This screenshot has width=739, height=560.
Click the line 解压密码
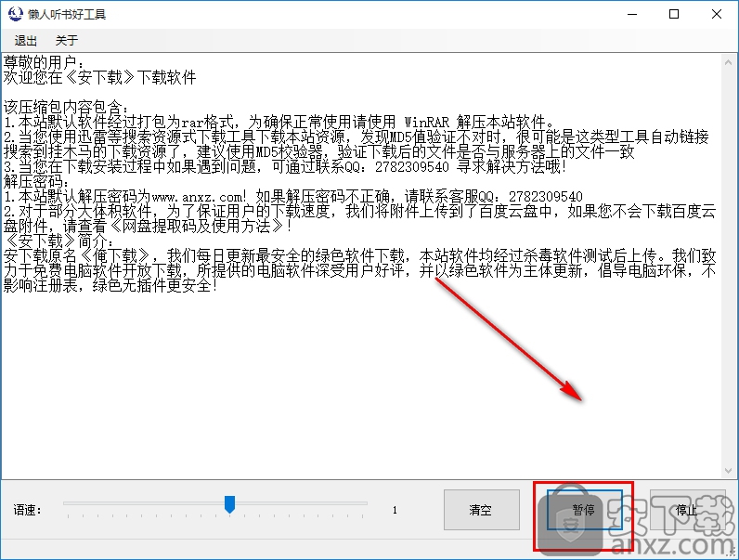click(36, 181)
